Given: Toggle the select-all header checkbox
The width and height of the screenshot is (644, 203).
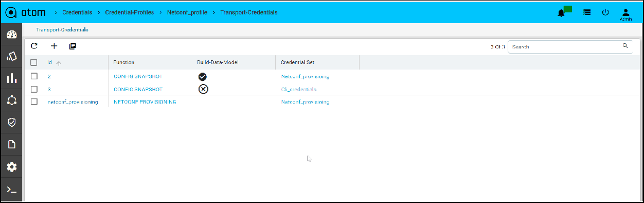Looking at the screenshot, I should tap(34, 62).
